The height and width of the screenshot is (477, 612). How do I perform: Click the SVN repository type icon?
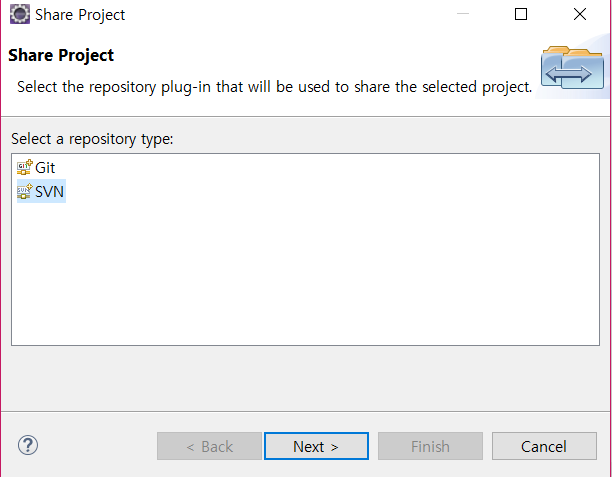25,191
